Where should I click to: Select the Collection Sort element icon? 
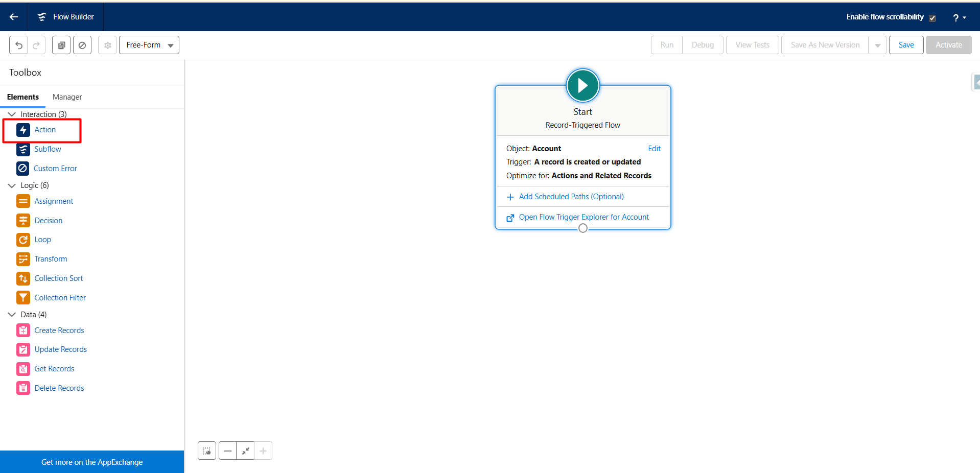coord(23,278)
